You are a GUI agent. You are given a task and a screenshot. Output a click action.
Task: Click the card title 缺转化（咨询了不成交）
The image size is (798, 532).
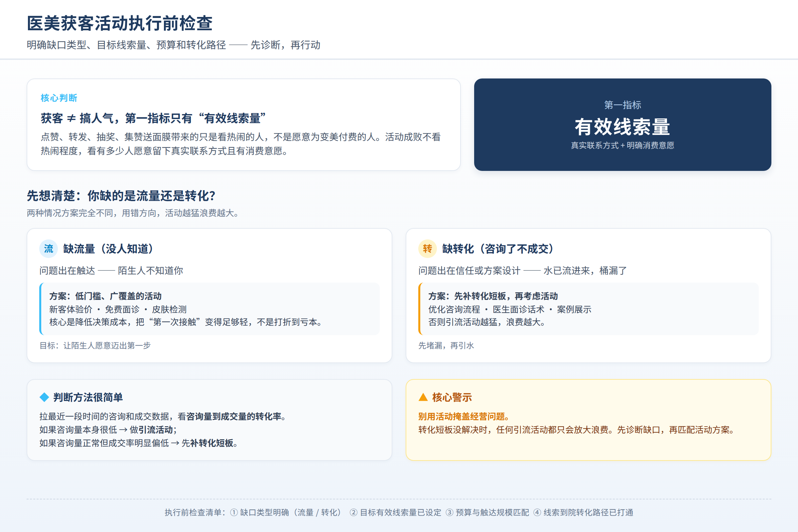pos(498,249)
